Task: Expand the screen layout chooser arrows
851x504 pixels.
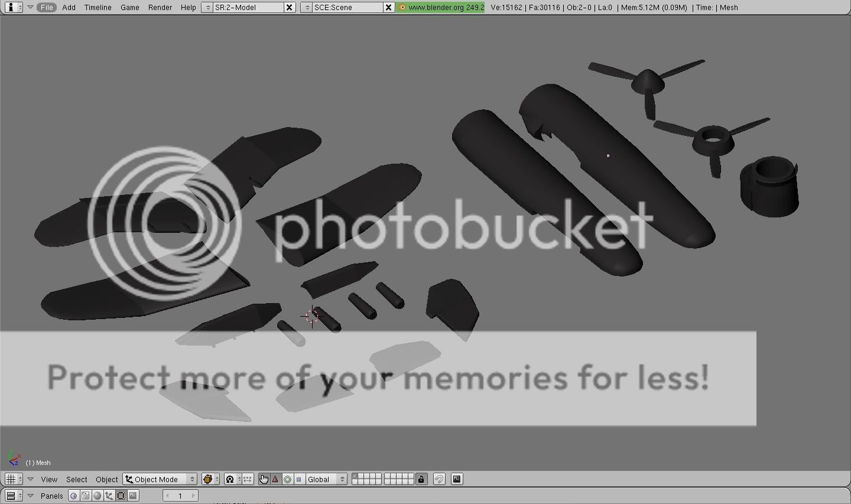Action: tap(207, 7)
